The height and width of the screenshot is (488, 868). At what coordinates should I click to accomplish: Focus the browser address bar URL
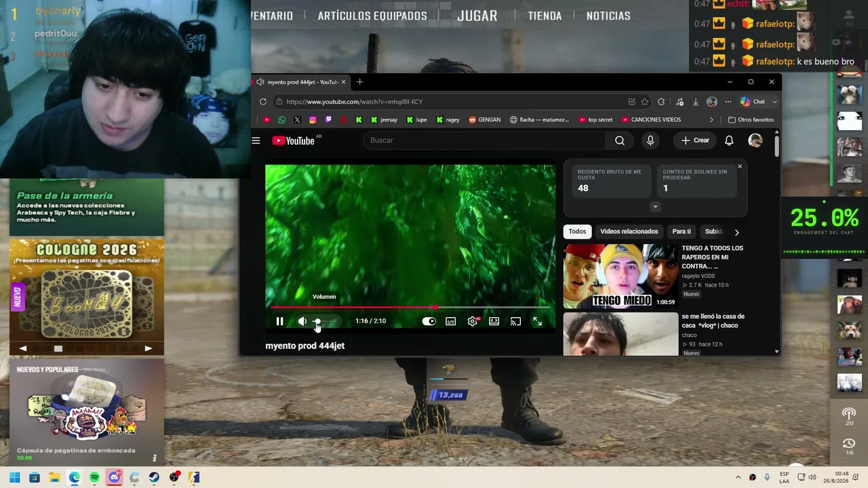coord(448,102)
